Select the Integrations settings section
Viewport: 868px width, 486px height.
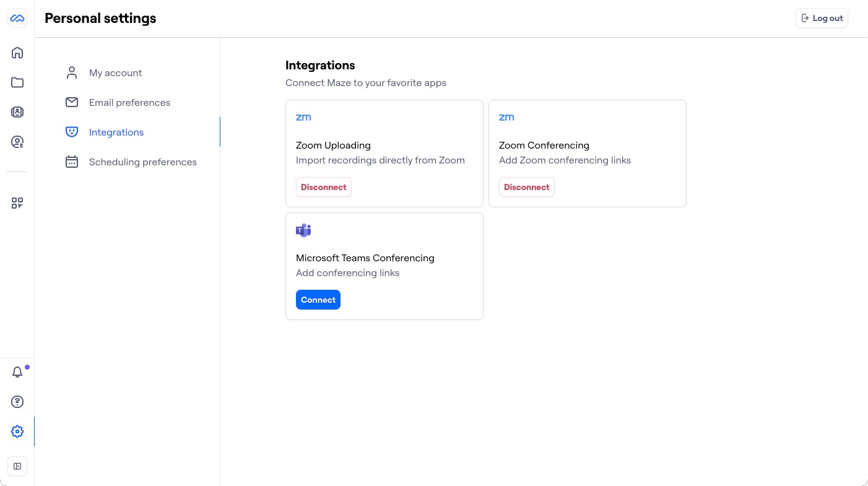point(116,132)
